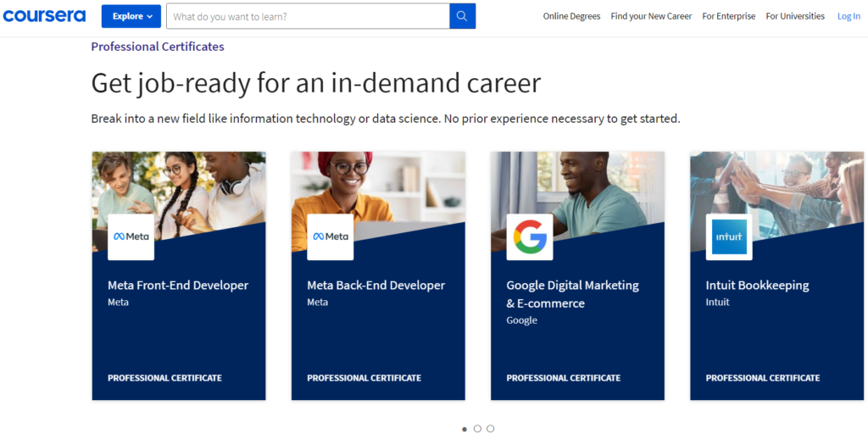This screenshot has height=439, width=868.
Task: Click PROFESSIONAL CERTIFICATE label on Front-End card
Action: [164, 378]
